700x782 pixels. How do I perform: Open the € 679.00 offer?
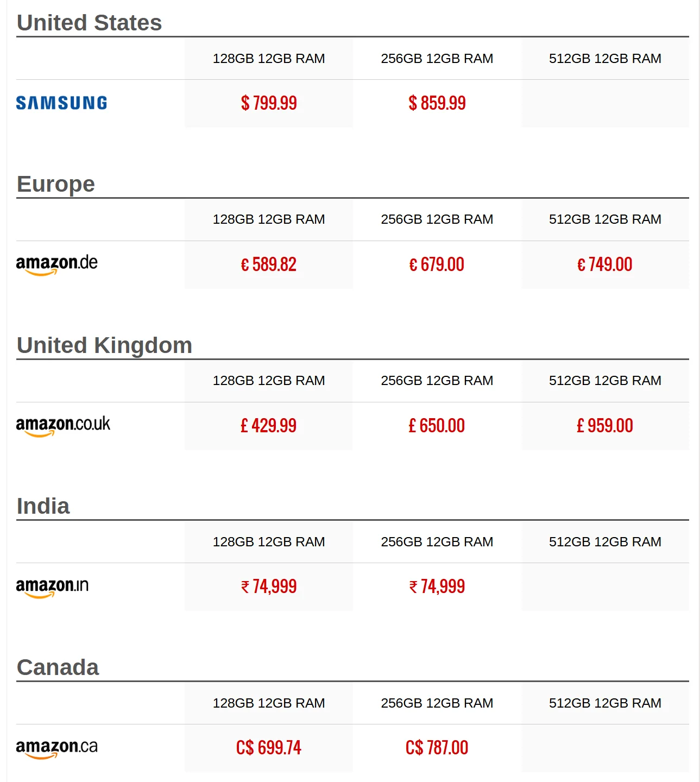(x=437, y=264)
